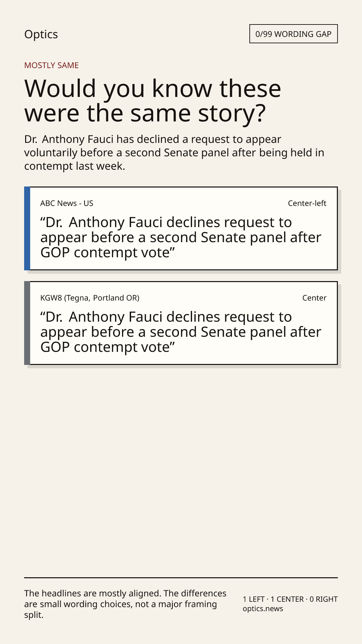Click the KGW8 (Tegna, Portland OR) source name

[90, 298]
